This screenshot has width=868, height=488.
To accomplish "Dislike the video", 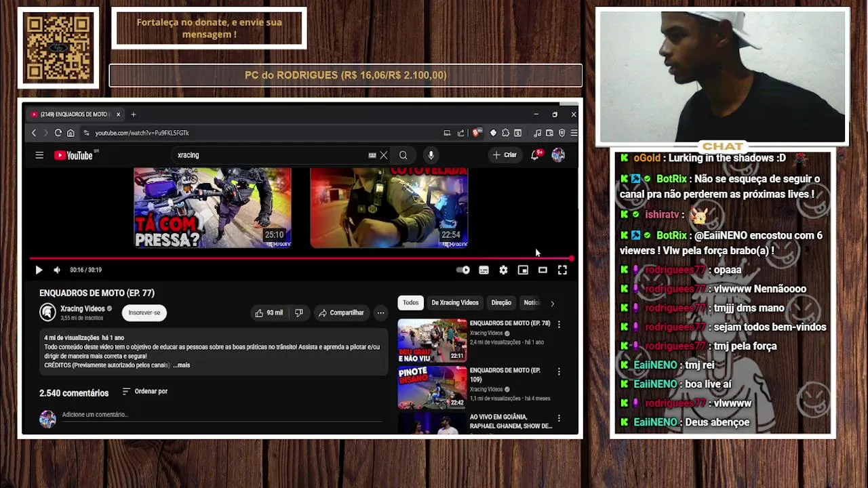I will click(299, 312).
